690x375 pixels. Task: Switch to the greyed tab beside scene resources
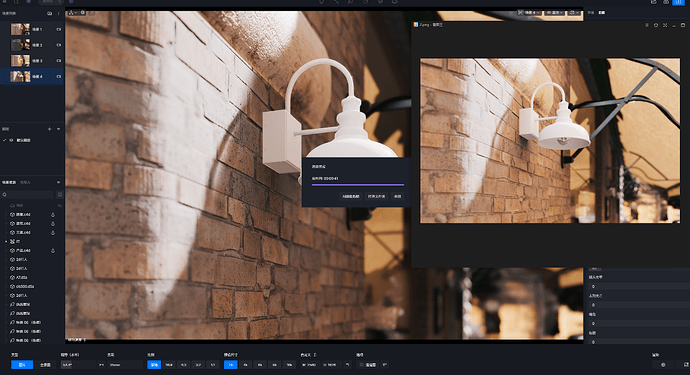(25, 182)
